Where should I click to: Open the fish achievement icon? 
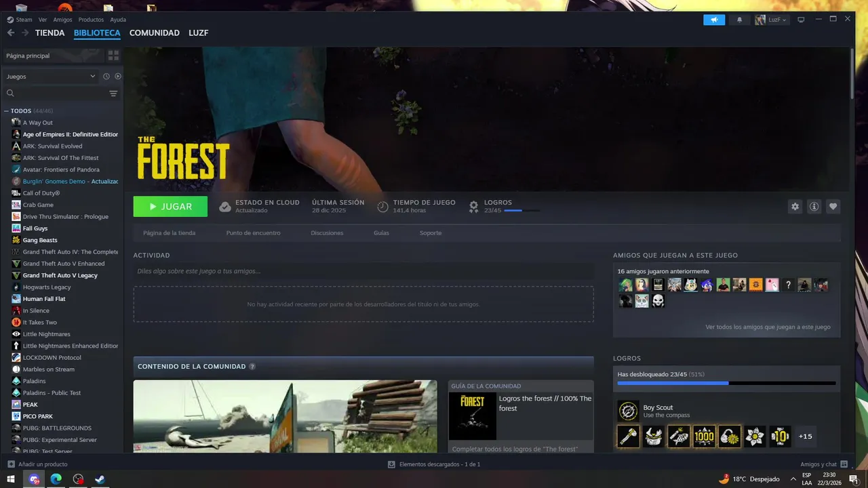pyautogui.click(x=679, y=436)
